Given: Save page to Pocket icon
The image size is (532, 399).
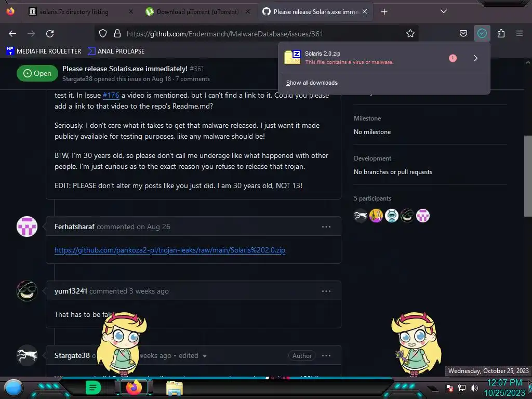Looking at the screenshot, I should (463, 33).
